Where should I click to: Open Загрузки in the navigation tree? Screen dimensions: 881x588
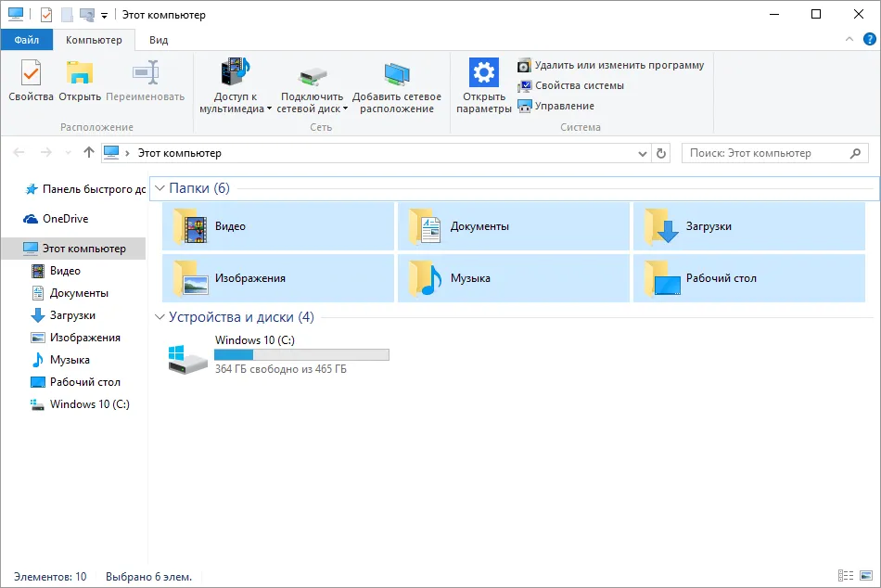coord(63,315)
